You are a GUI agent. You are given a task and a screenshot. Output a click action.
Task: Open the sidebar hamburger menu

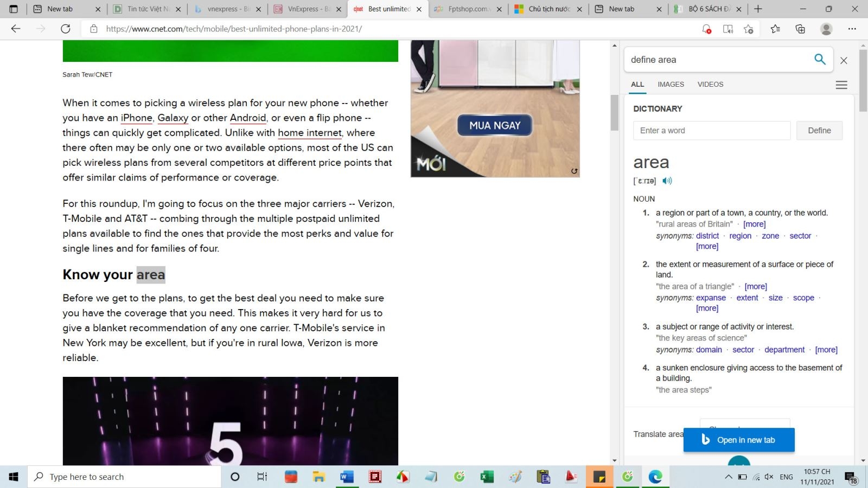[841, 85]
